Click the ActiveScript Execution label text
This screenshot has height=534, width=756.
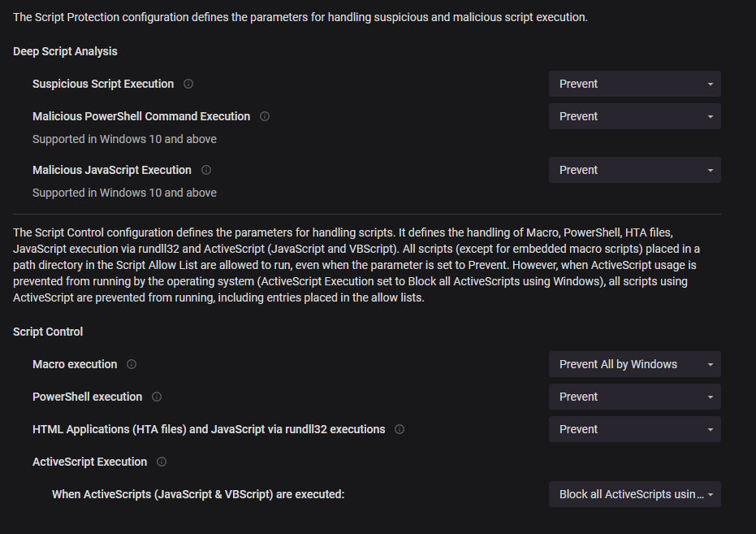tap(89, 462)
